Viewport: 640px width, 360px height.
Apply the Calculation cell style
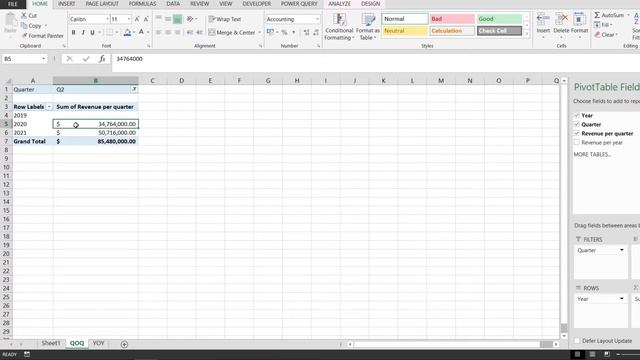tap(452, 31)
